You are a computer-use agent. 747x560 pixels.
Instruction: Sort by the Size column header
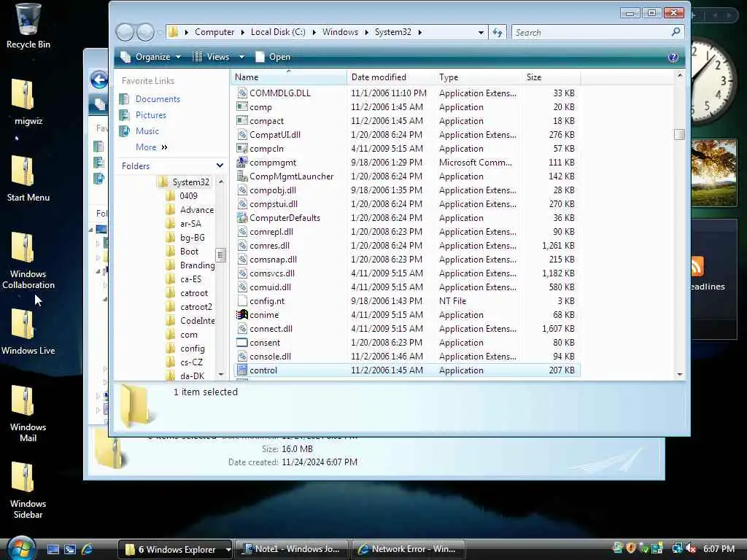click(x=551, y=77)
